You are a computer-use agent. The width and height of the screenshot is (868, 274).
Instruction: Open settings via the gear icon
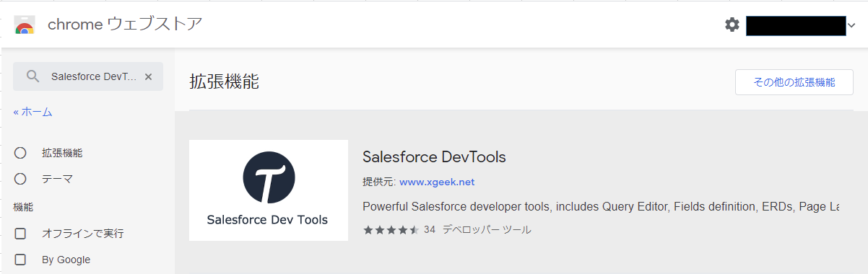pos(732,25)
